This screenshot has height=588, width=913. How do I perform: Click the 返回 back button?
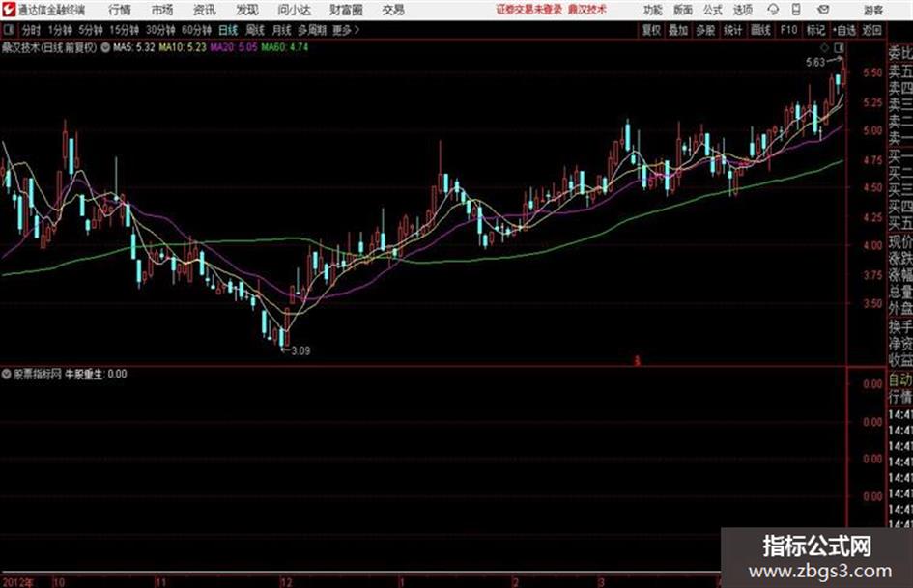(871, 30)
